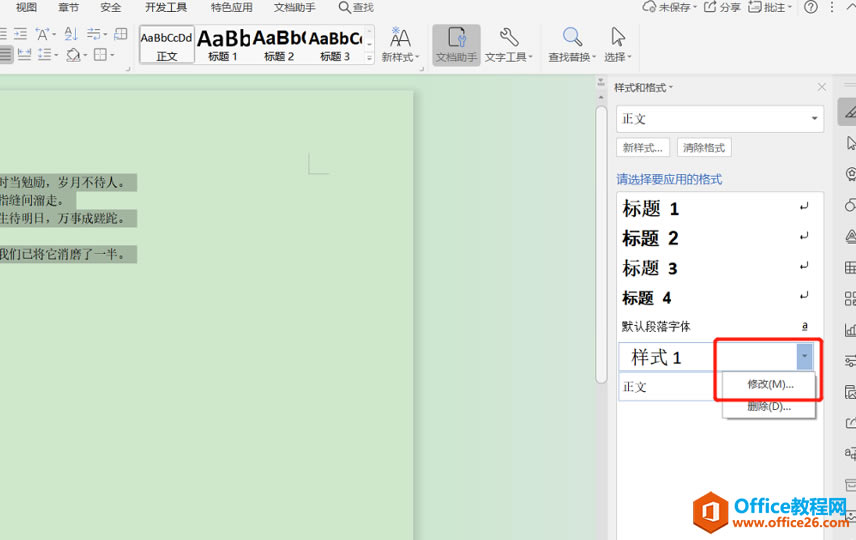The image size is (856, 540).
Task: Apply the 正文 style from gallery
Action: point(167,45)
